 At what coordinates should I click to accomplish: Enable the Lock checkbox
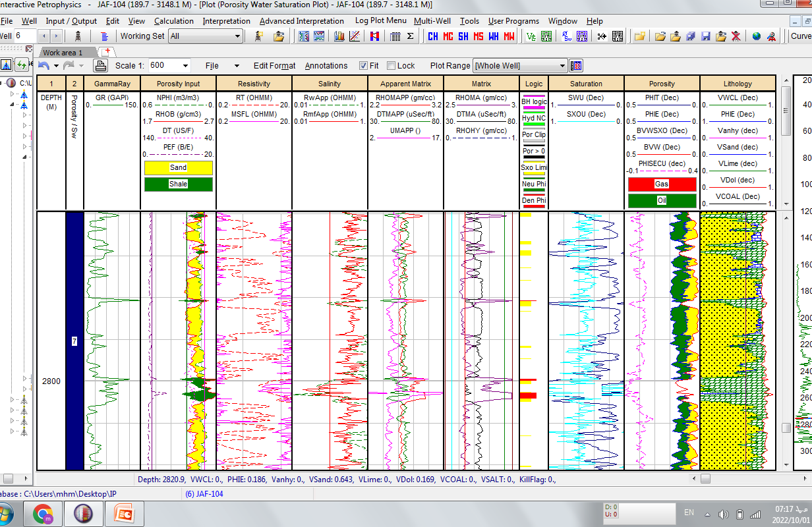tap(391, 65)
